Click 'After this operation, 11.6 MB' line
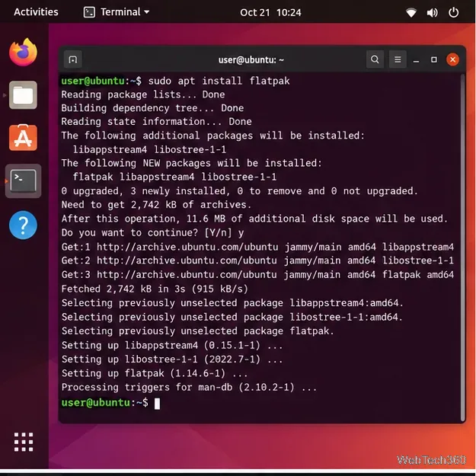Image resolution: width=476 pixels, height=476 pixels. 254,219
